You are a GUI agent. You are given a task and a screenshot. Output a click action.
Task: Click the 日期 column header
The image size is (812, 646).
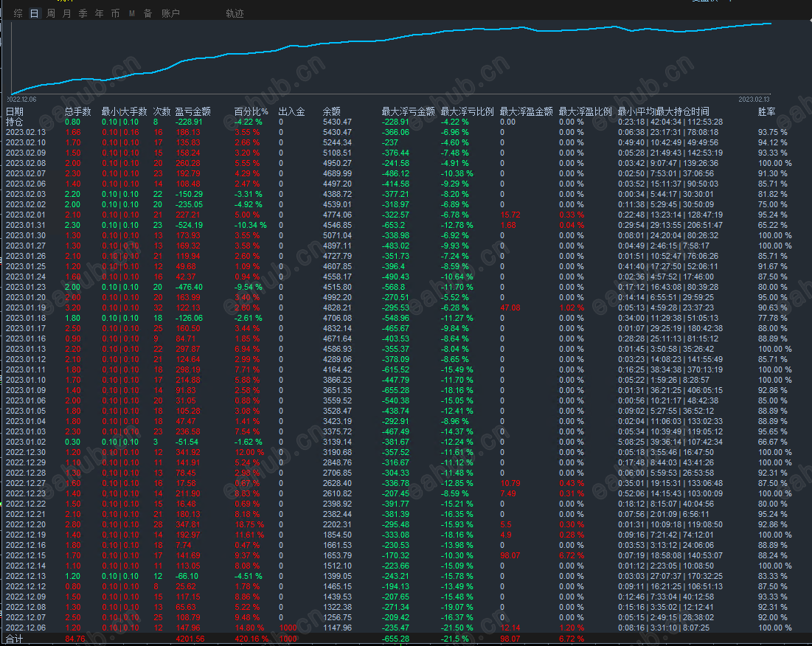click(x=15, y=111)
